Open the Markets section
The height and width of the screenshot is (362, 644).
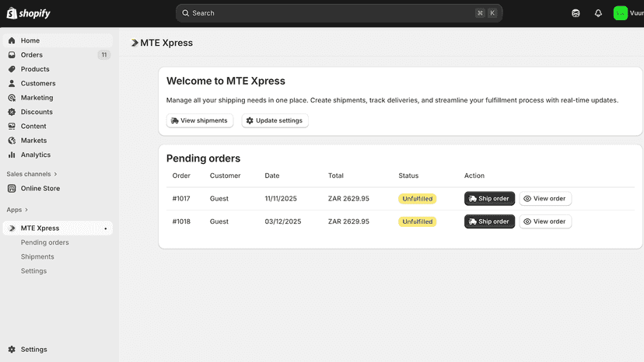pyautogui.click(x=58, y=141)
